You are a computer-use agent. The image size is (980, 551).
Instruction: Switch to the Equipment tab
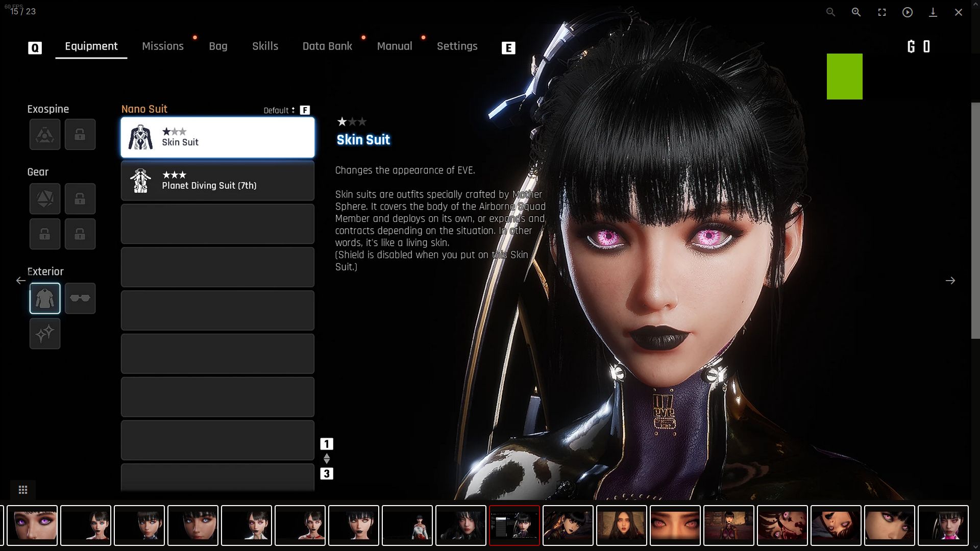point(91,46)
